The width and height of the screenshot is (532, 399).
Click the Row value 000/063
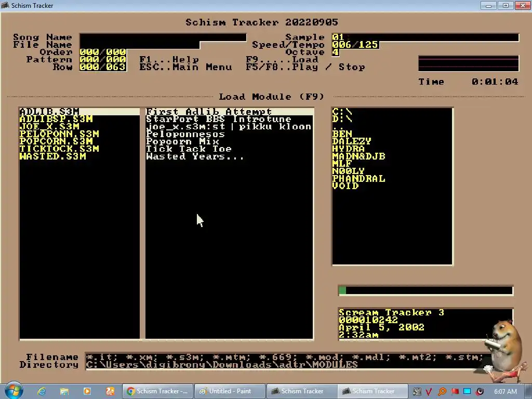[103, 67]
